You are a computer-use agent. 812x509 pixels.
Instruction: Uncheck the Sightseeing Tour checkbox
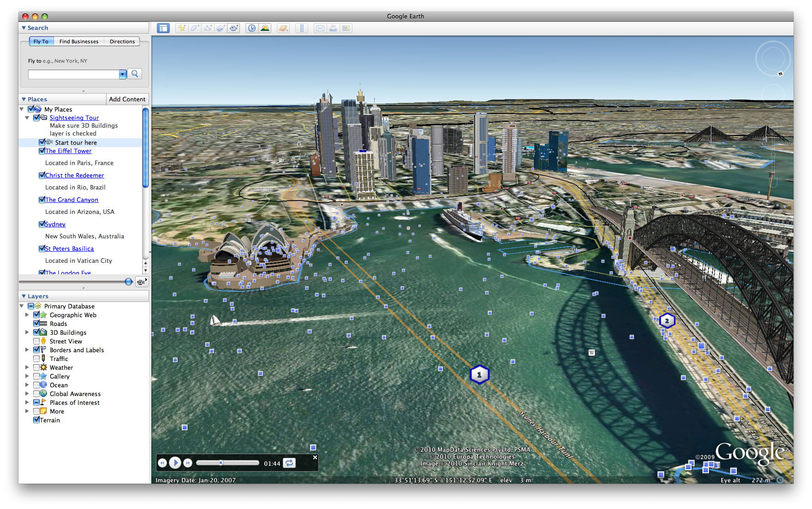tap(36, 118)
